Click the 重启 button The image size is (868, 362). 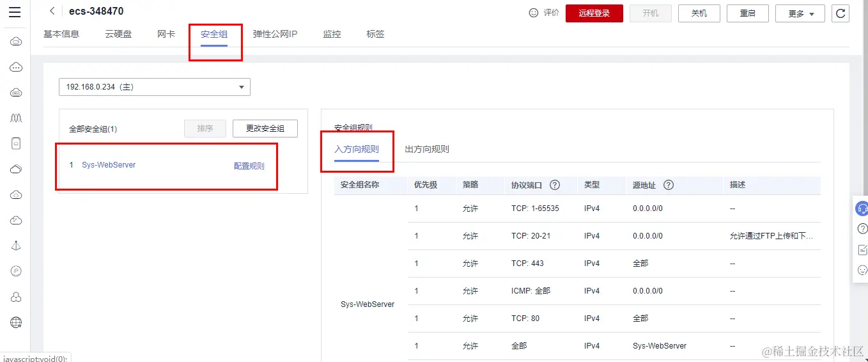[748, 13]
